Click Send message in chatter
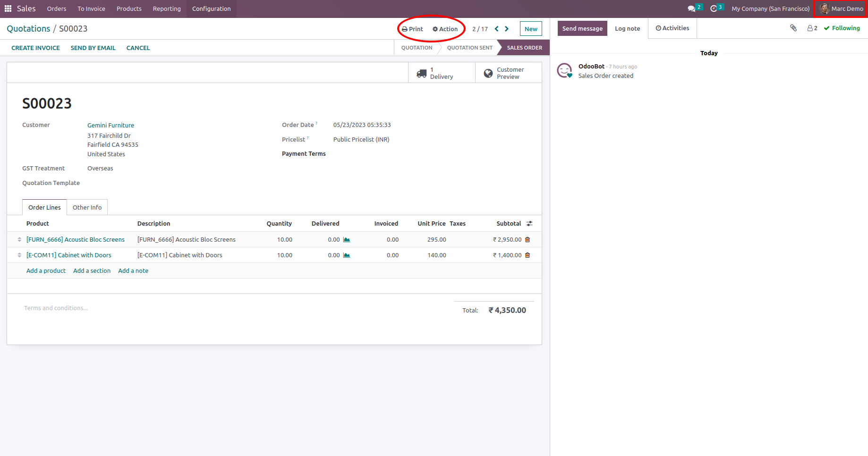Image resolution: width=868 pixels, height=456 pixels. pos(582,28)
